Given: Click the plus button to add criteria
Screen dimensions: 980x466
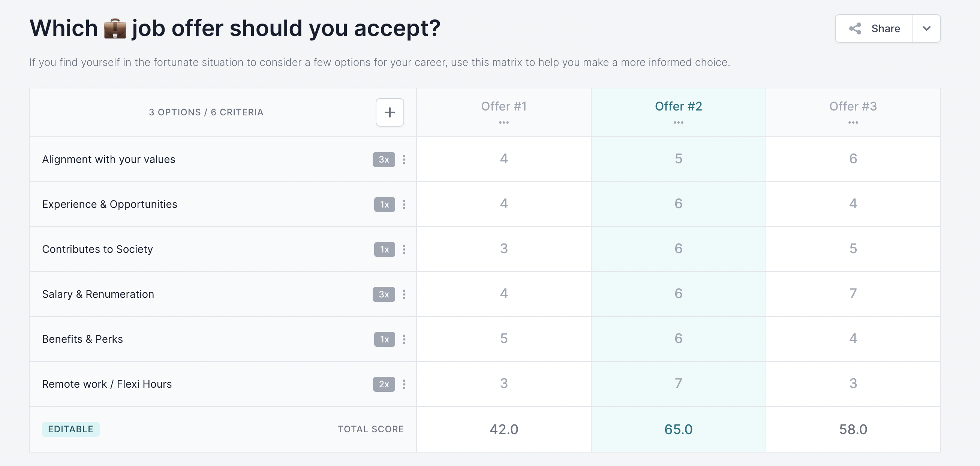Looking at the screenshot, I should [x=390, y=112].
